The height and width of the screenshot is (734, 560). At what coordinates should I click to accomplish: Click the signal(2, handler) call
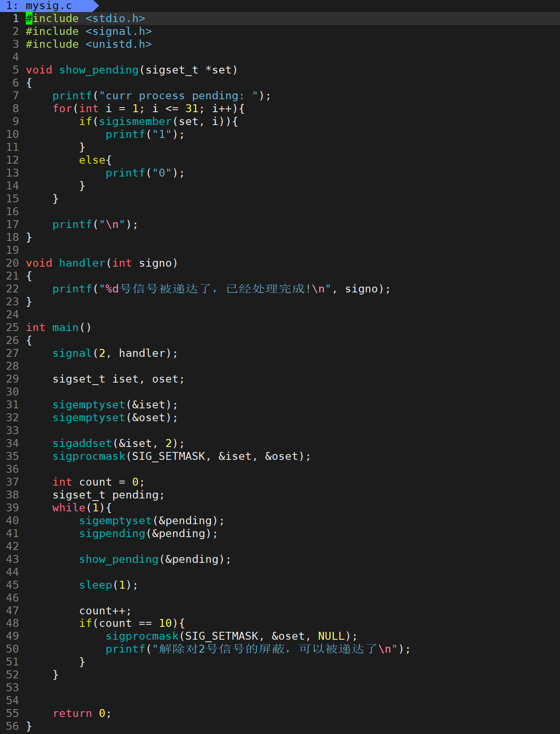[x=115, y=353]
